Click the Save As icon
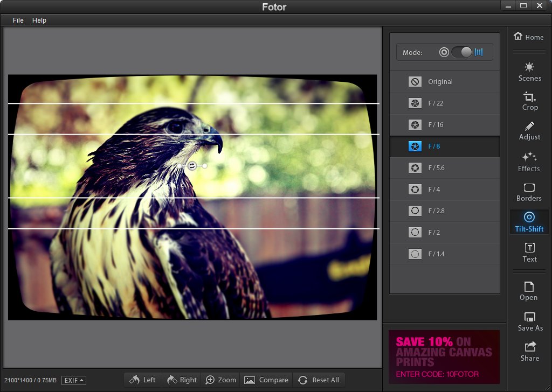Viewport: 552px width, 392px height. [530, 321]
